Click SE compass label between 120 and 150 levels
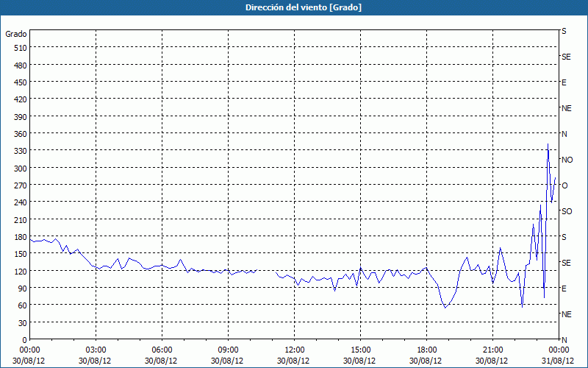 point(566,263)
